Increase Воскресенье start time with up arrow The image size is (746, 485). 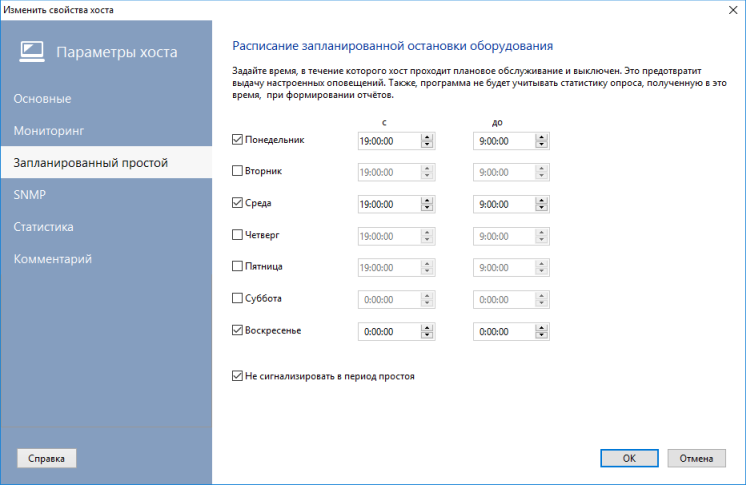pyautogui.click(x=427, y=328)
